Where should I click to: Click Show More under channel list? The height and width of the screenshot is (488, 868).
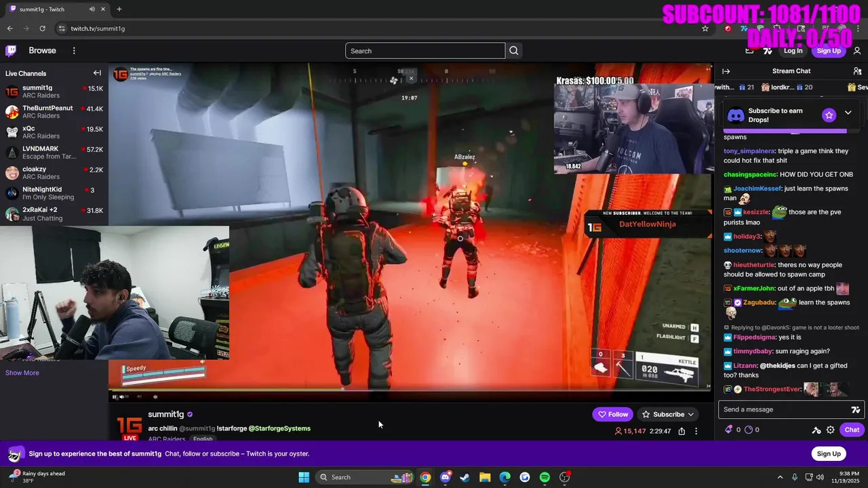[22, 373]
